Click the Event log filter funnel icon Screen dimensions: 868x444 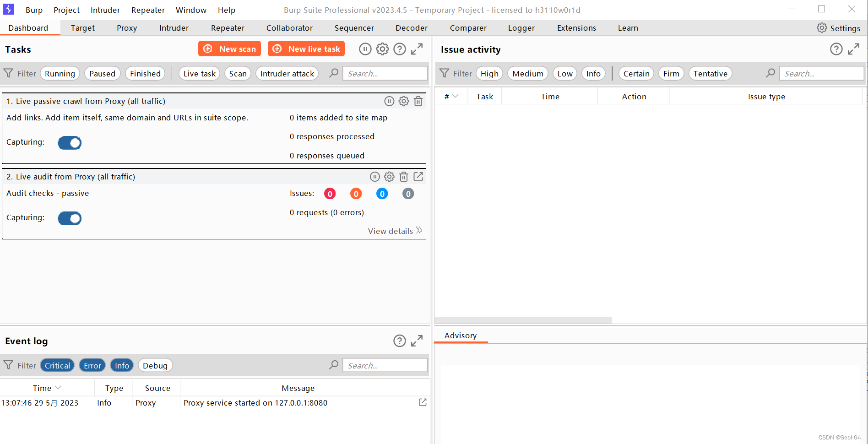8,365
